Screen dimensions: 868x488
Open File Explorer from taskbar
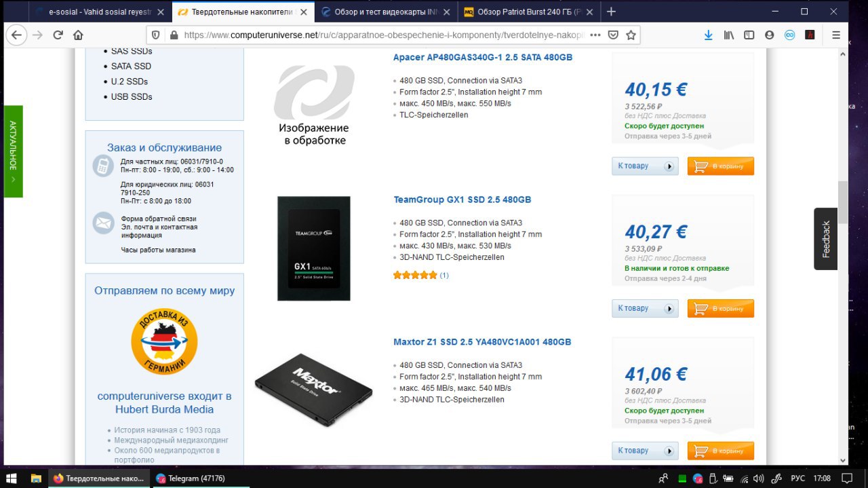[x=37, y=478]
